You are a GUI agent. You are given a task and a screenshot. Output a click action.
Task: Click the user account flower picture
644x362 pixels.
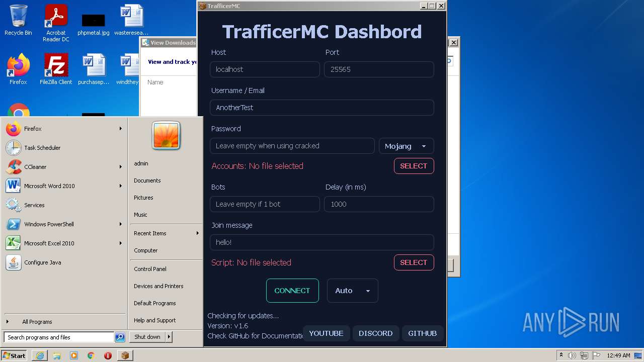coord(166,136)
